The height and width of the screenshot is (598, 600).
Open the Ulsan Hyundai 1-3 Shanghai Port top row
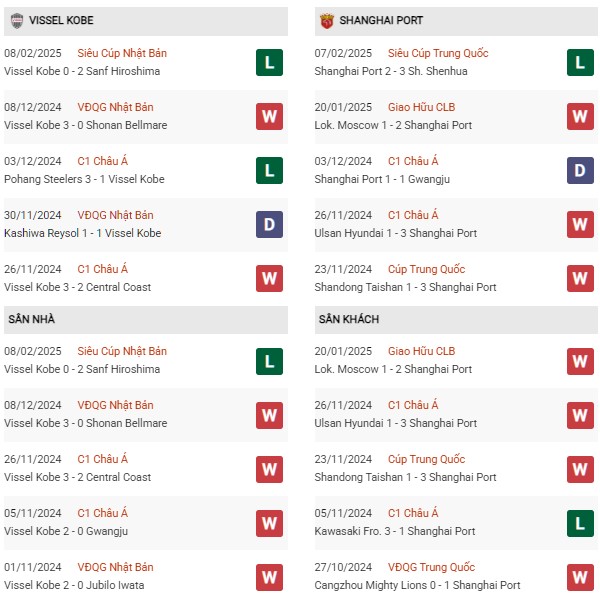[456, 225]
